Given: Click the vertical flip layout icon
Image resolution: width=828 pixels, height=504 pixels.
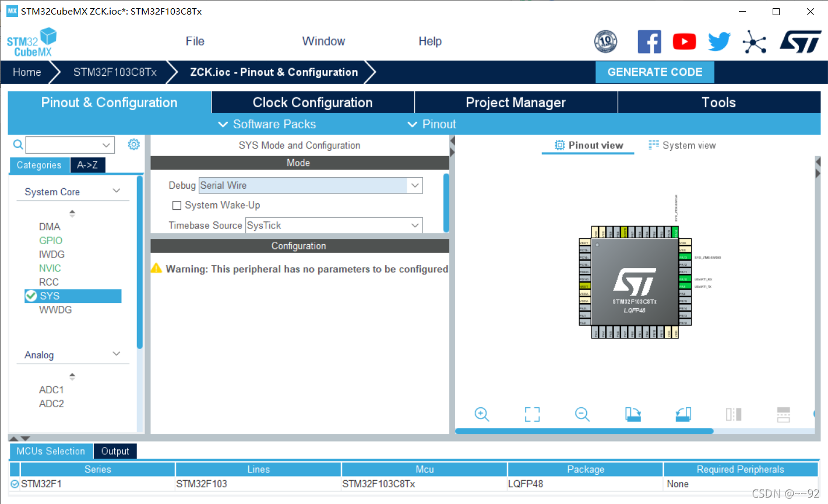Looking at the screenshot, I should pos(734,414).
